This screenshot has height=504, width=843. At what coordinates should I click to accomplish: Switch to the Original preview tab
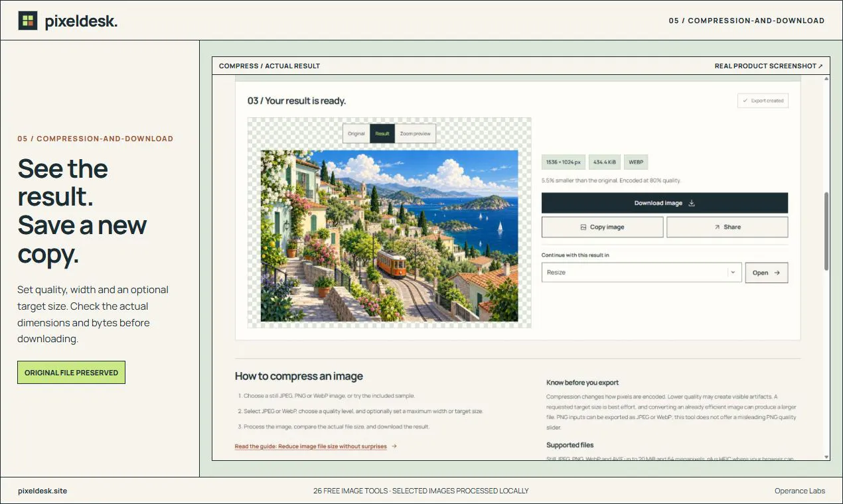click(x=356, y=133)
